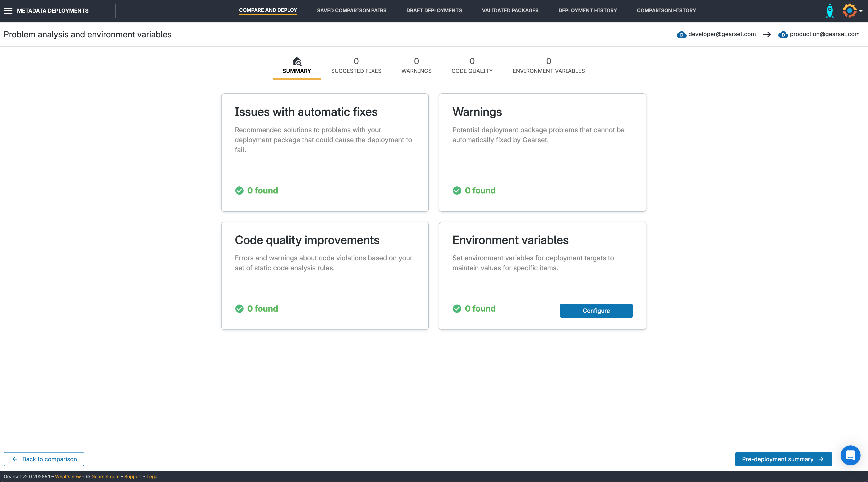
Task: Open the hamburger navigation menu
Action: pyautogui.click(x=8, y=11)
